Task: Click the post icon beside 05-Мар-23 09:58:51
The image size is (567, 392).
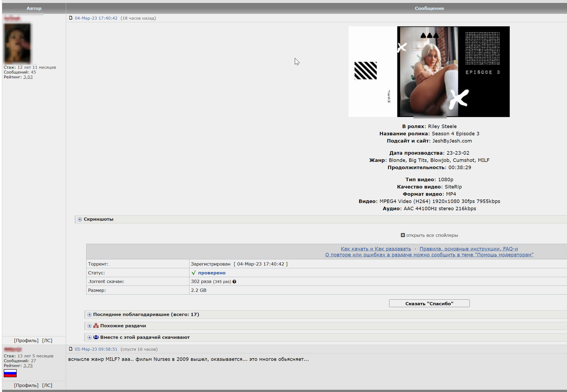Action: (x=71, y=349)
